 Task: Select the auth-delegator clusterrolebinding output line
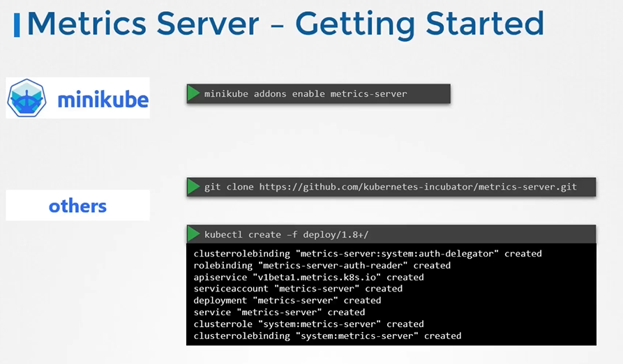[367, 254]
